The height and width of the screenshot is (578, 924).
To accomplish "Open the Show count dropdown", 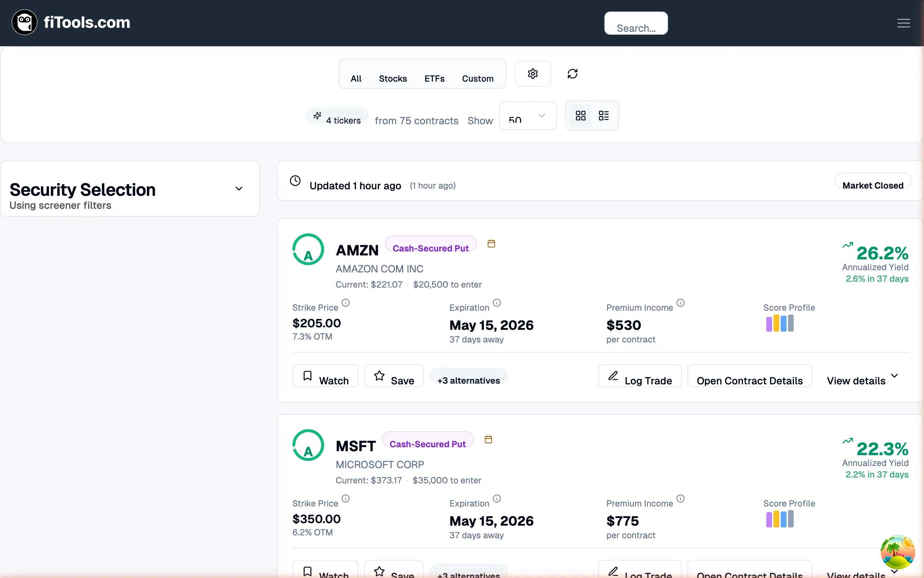I will [528, 116].
